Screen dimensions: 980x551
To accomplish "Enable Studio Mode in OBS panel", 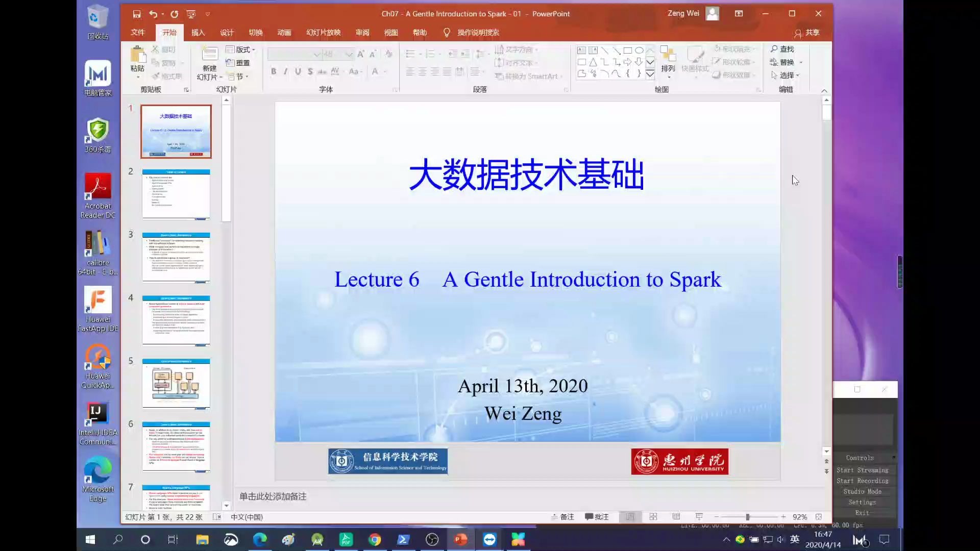I will pos(862,491).
